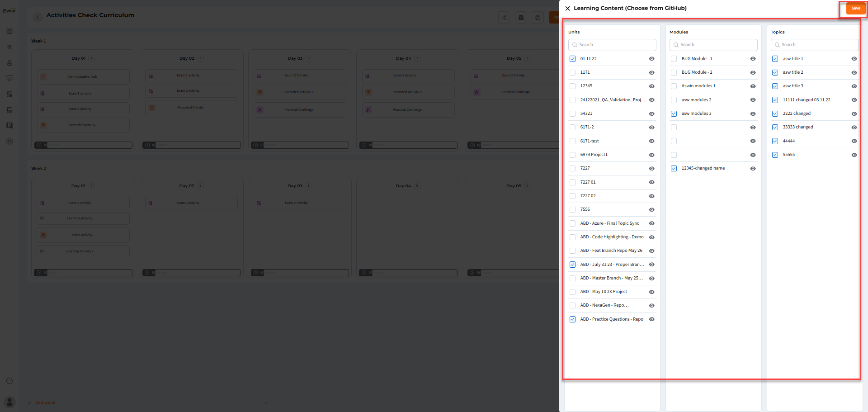Screen dimensions: 868x412
Task: Open the library books icon in left sidebar
Action: pyautogui.click(x=9, y=31)
